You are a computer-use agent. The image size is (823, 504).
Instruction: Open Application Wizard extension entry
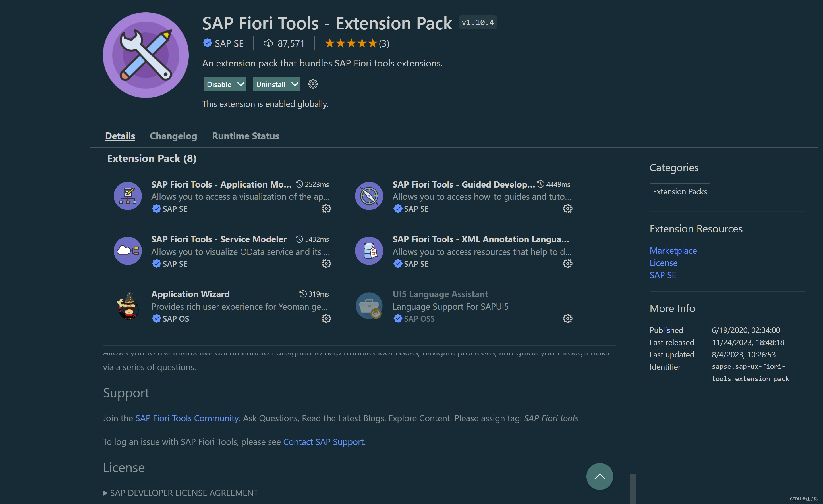click(190, 294)
